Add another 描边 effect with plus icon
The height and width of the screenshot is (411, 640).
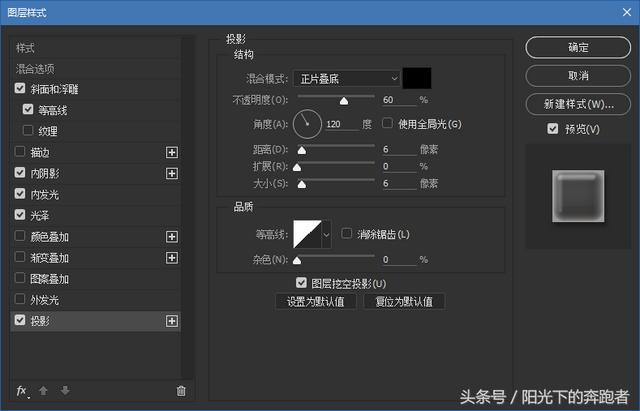point(172,153)
